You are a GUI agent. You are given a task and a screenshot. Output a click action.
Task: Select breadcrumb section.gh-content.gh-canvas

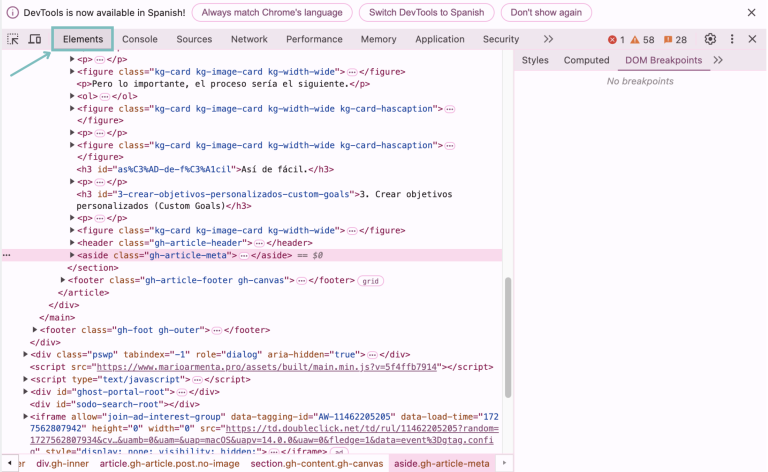pyautogui.click(x=316, y=463)
